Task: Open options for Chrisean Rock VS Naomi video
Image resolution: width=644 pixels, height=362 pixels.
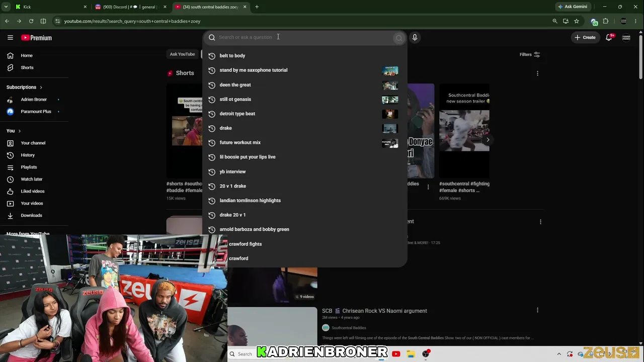Action: point(537,310)
